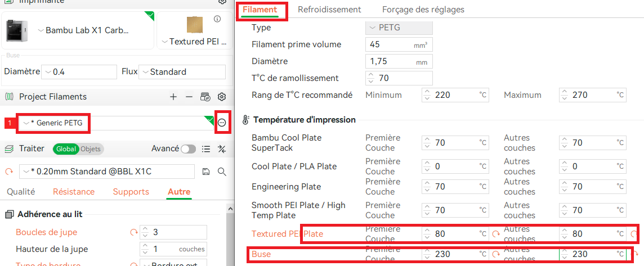644x266 pixels.
Task: Switch to the Refroidissement tab
Action: pyautogui.click(x=329, y=10)
